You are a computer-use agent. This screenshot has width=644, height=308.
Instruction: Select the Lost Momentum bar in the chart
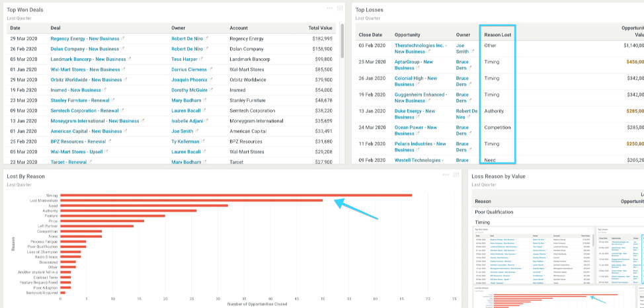click(191, 200)
